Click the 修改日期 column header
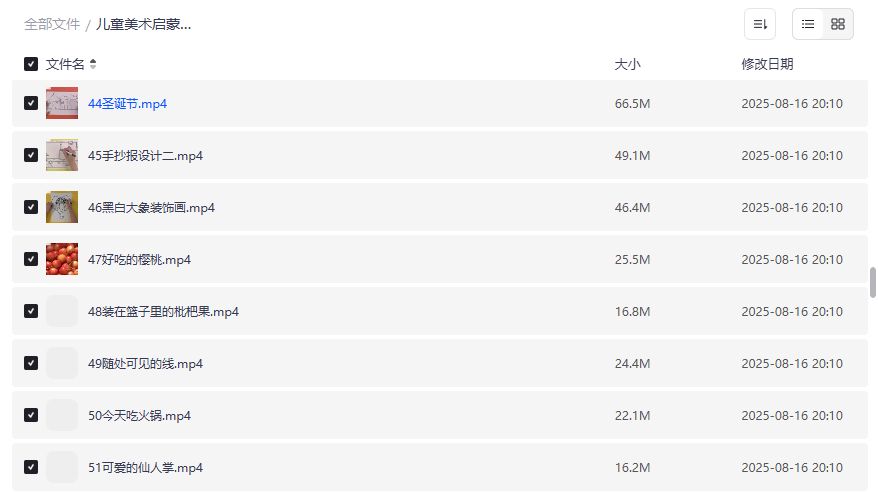878x495 pixels. pos(767,65)
